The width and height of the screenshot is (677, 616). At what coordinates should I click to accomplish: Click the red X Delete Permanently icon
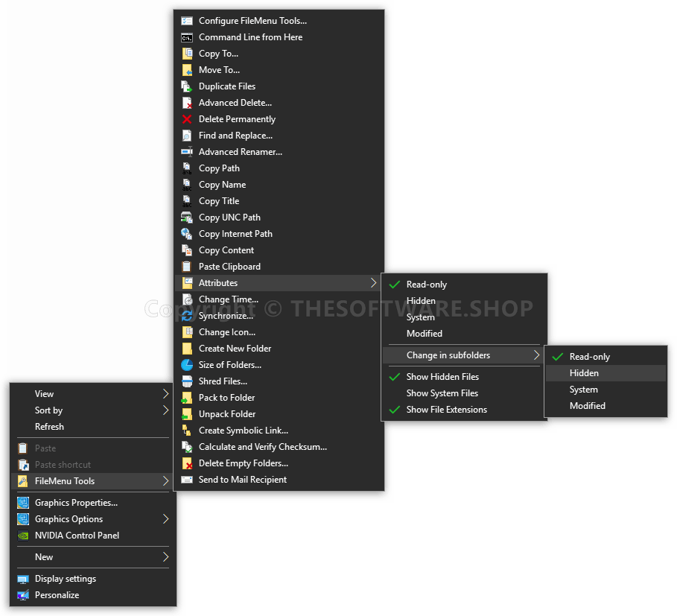tap(186, 119)
